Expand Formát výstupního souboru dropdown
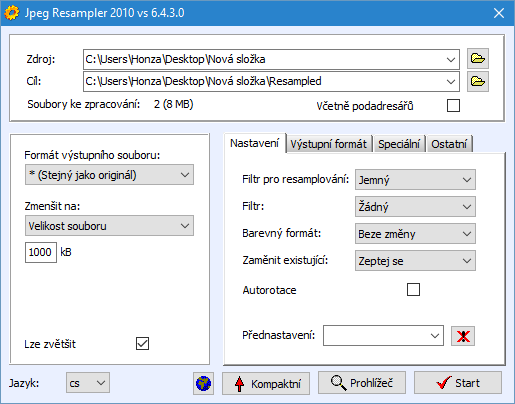The height and width of the screenshot is (404, 515). coord(109,175)
